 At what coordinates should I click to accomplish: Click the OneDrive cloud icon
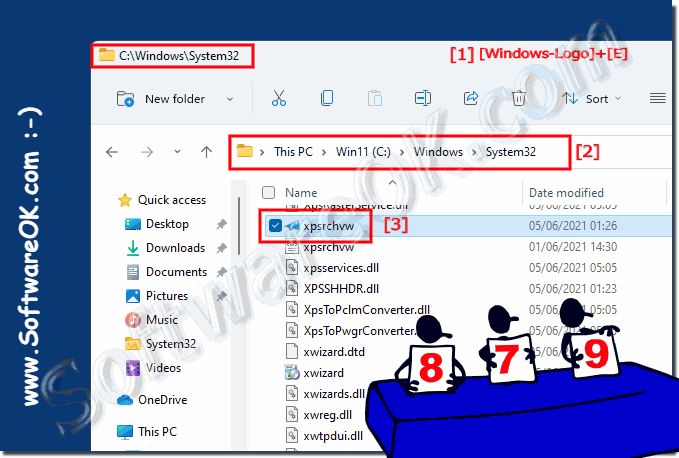point(125,400)
